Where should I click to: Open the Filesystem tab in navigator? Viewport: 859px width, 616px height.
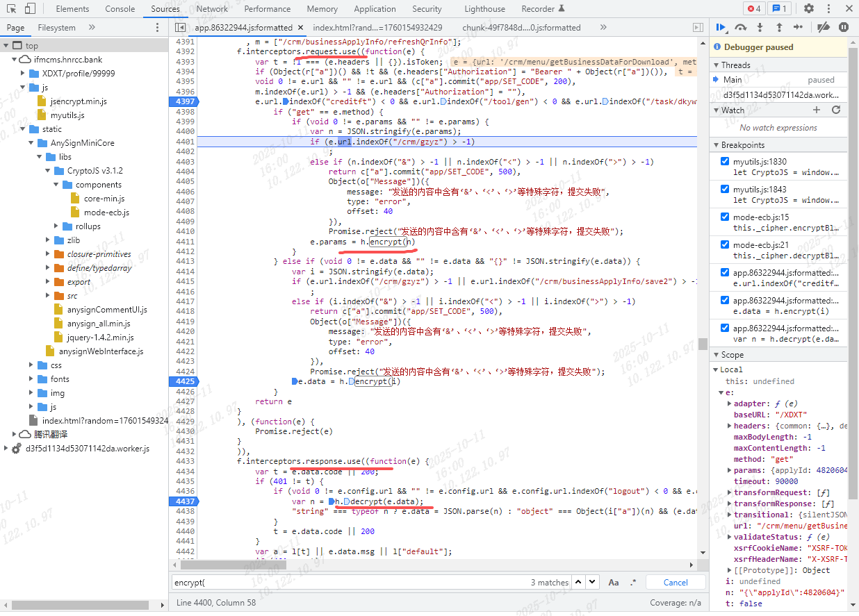[56, 28]
